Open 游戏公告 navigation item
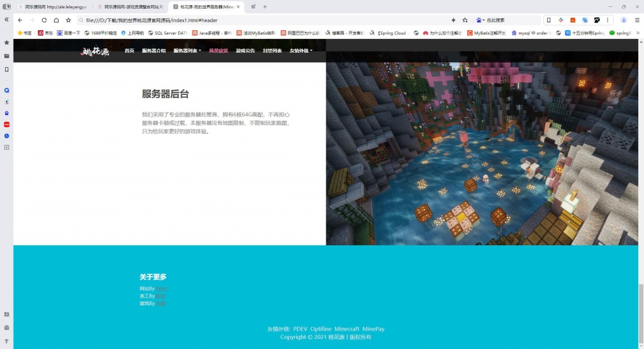 click(245, 51)
